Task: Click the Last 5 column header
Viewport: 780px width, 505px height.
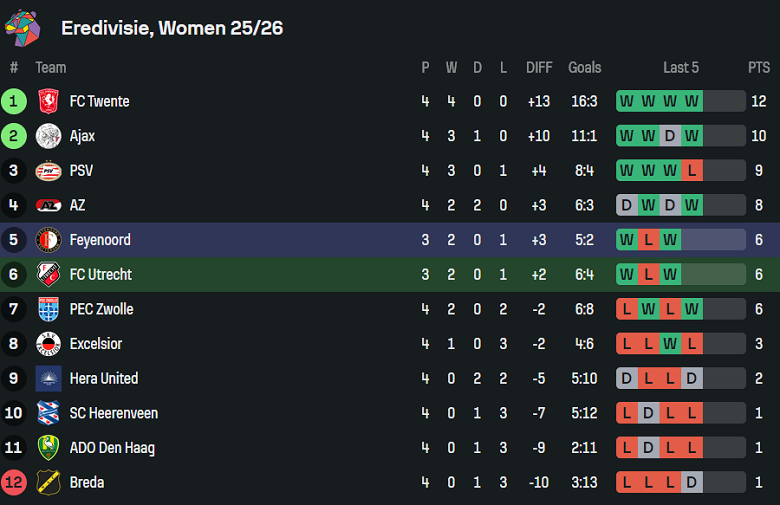Action: 681,68
